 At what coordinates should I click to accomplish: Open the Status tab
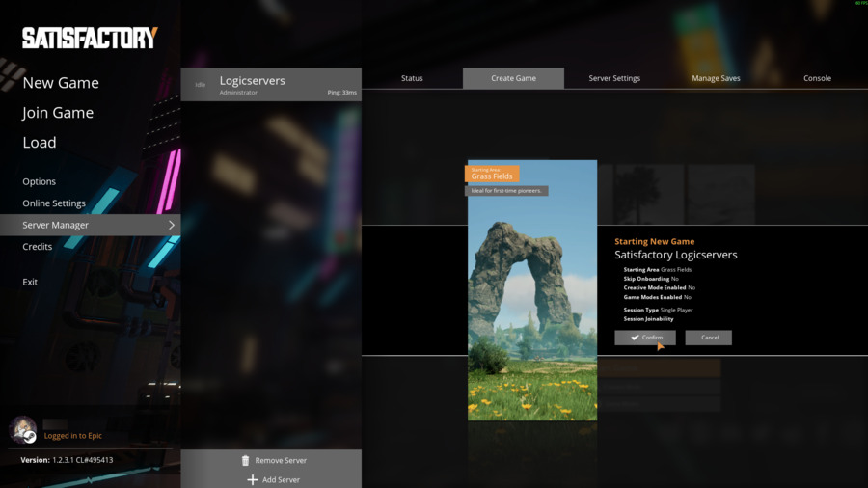tap(412, 78)
